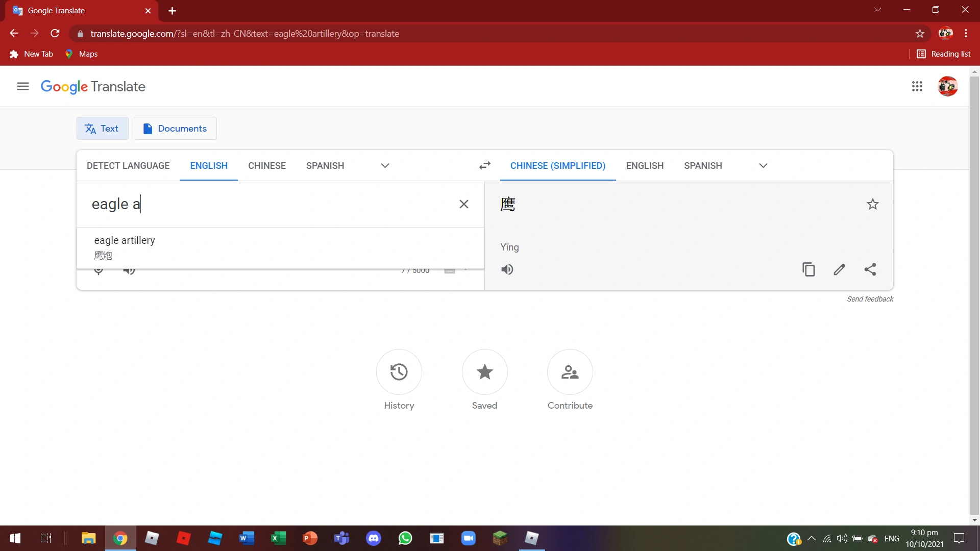The height and width of the screenshot is (551, 980).
Task: Select the Detect Language tab
Action: 128,165
